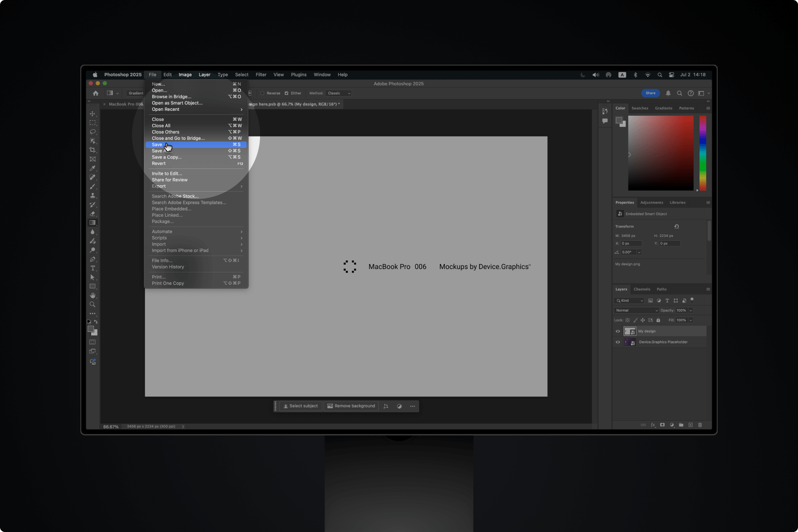Select the Hand tool
The width and height of the screenshot is (798, 532).
click(93, 296)
